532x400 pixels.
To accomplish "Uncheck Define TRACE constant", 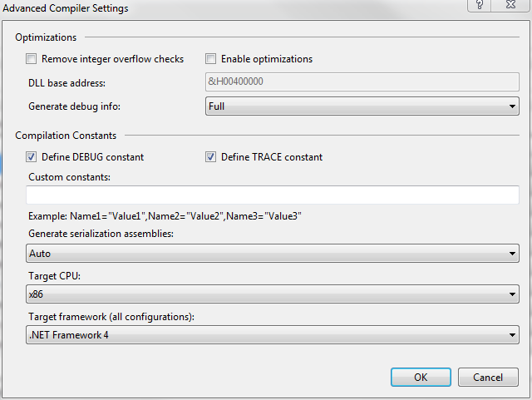I will pyautogui.click(x=211, y=157).
